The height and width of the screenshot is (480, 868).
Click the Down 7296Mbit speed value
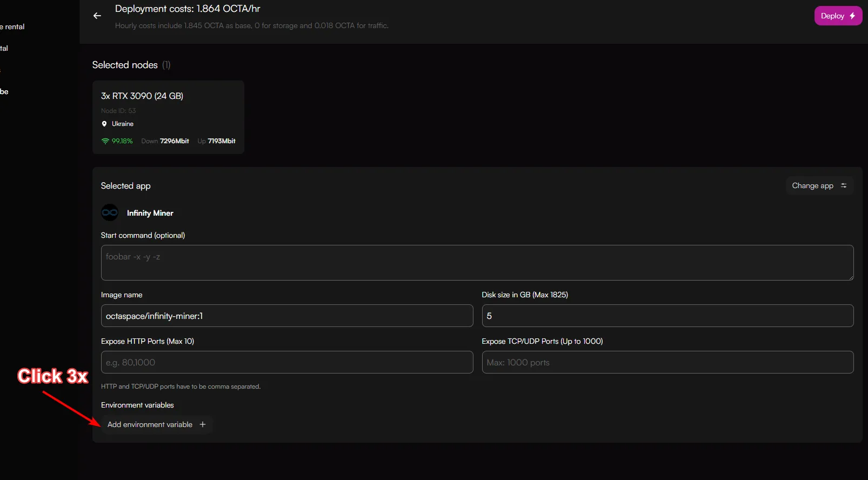[x=165, y=141]
